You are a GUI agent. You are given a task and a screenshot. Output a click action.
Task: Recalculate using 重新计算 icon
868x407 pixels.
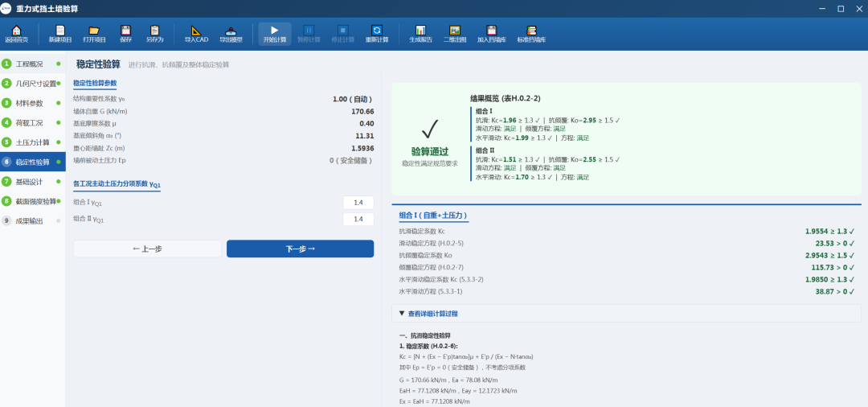pos(376,35)
